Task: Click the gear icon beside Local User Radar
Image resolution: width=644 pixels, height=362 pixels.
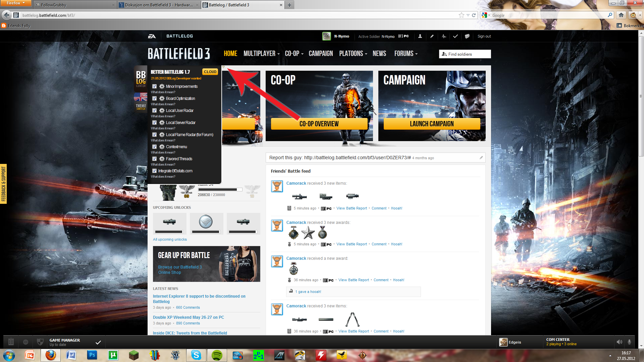Action: point(162,111)
